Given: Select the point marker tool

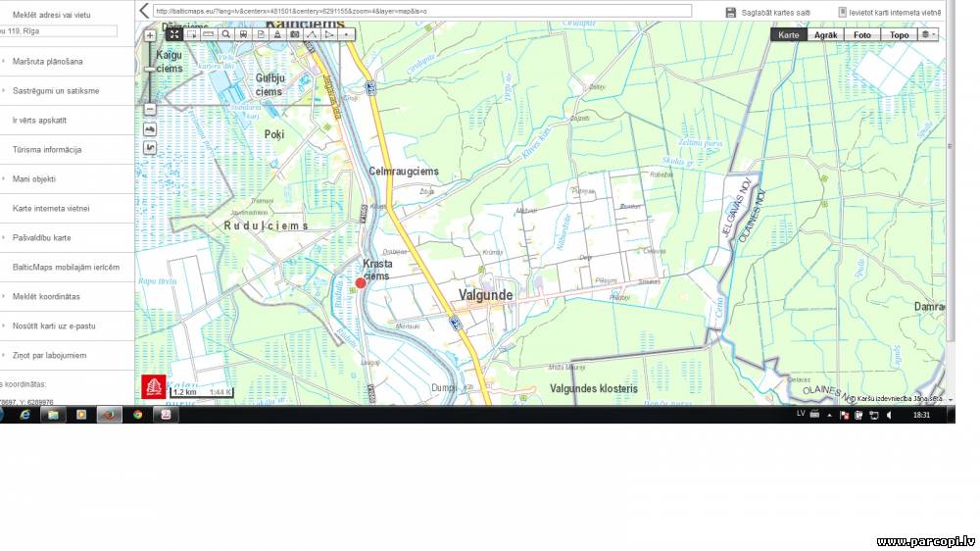Looking at the screenshot, I should (346, 35).
